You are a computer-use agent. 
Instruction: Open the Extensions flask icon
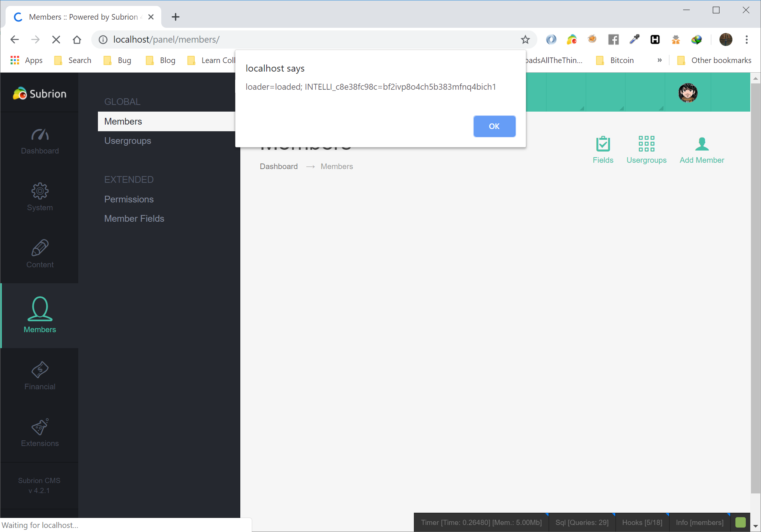pyautogui.click(x=40, y=427)
